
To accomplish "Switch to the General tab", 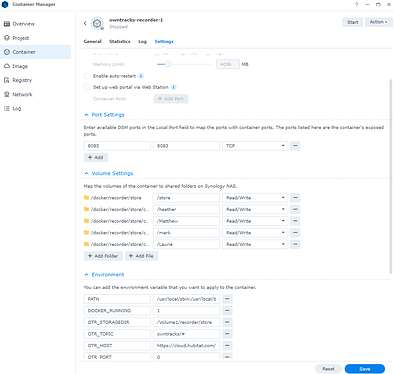I will click(92, 41).
